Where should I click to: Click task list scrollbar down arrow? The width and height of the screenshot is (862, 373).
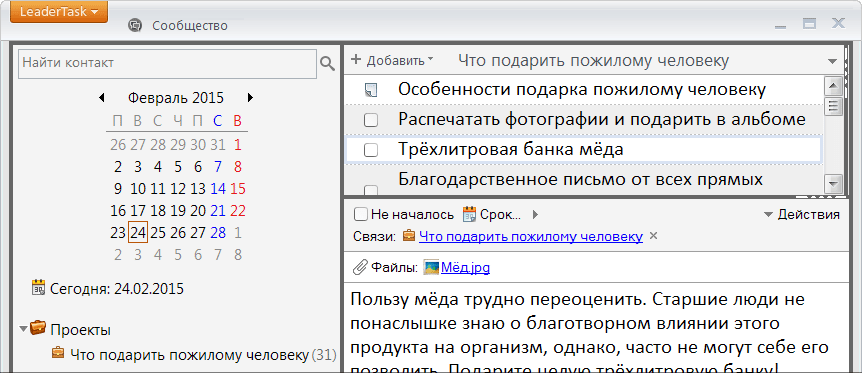(834, 183)
